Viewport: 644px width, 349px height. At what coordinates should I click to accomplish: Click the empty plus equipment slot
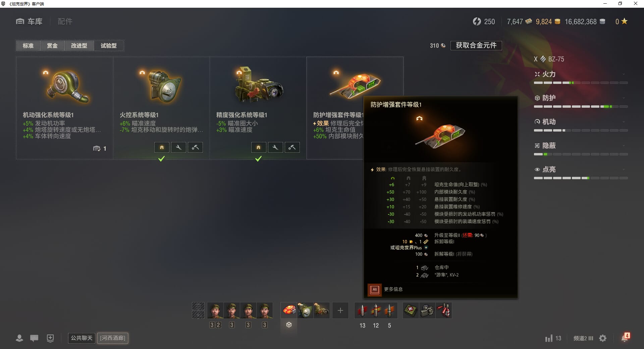[340, 310]
